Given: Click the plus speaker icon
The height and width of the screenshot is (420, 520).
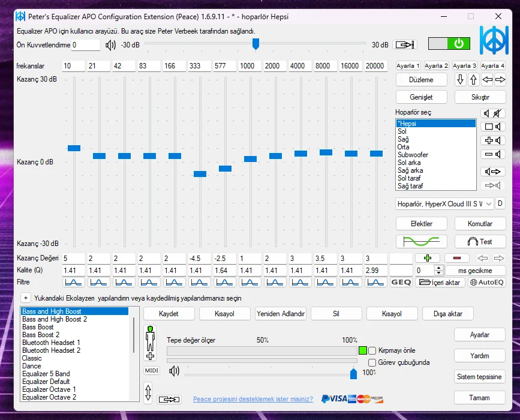Looking at the screenshot, I should click(x=493, y=140).
